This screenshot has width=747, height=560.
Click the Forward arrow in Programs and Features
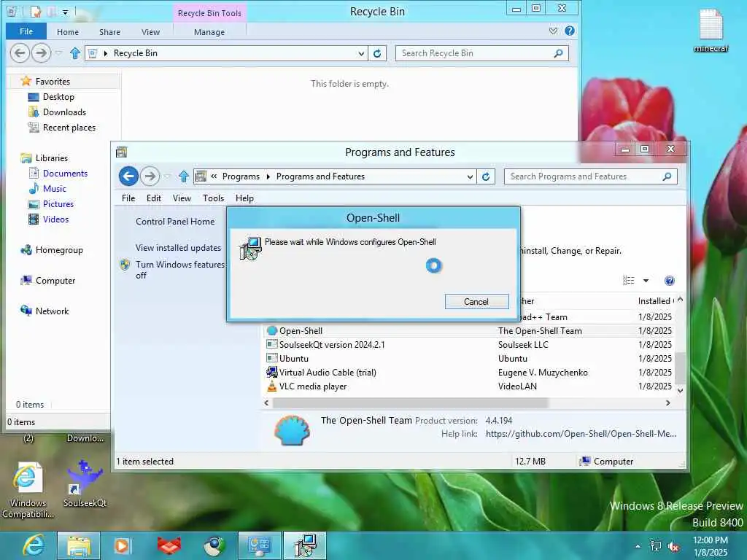(150, 176)
